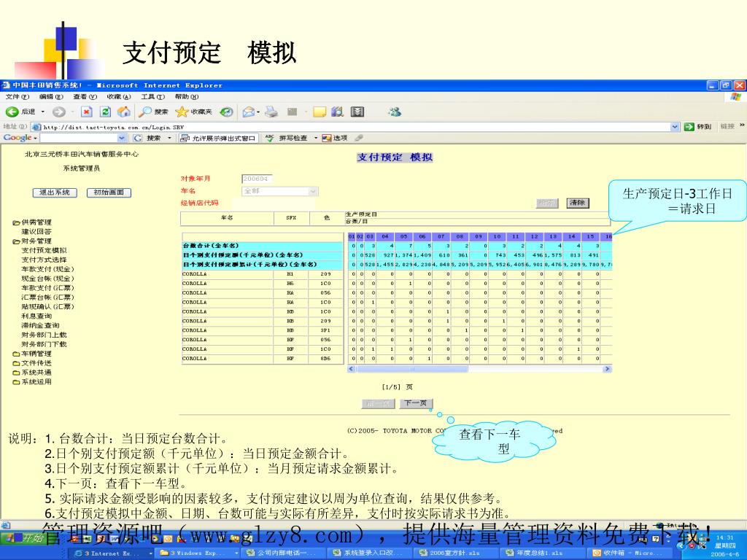Expand the 文件传送 folder
The height and width of the screenshot is (560, 747).
(16, 363)
